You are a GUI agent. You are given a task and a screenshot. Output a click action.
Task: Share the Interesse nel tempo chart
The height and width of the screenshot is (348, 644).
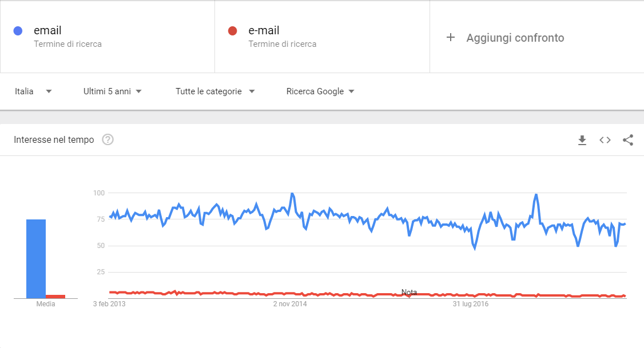[x=628, y=140]
